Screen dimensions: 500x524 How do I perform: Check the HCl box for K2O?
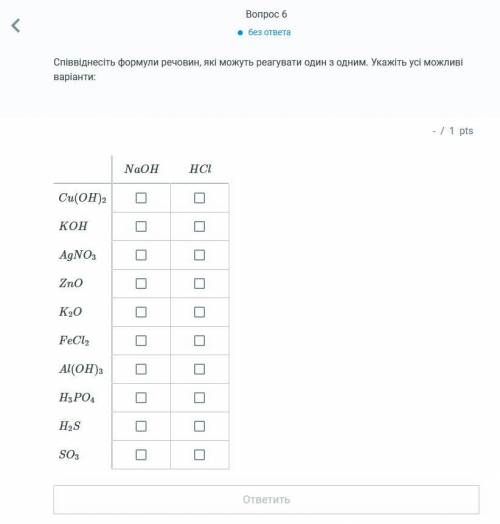200,312
